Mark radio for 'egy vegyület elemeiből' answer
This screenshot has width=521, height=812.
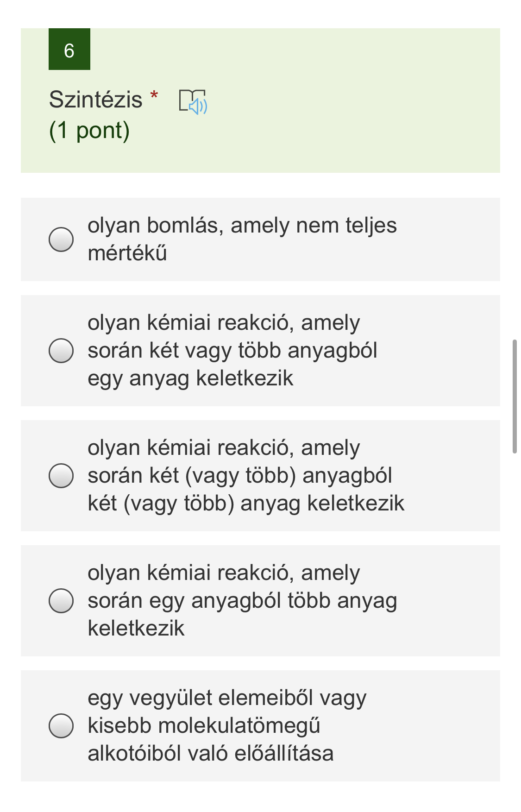[61, 726]
